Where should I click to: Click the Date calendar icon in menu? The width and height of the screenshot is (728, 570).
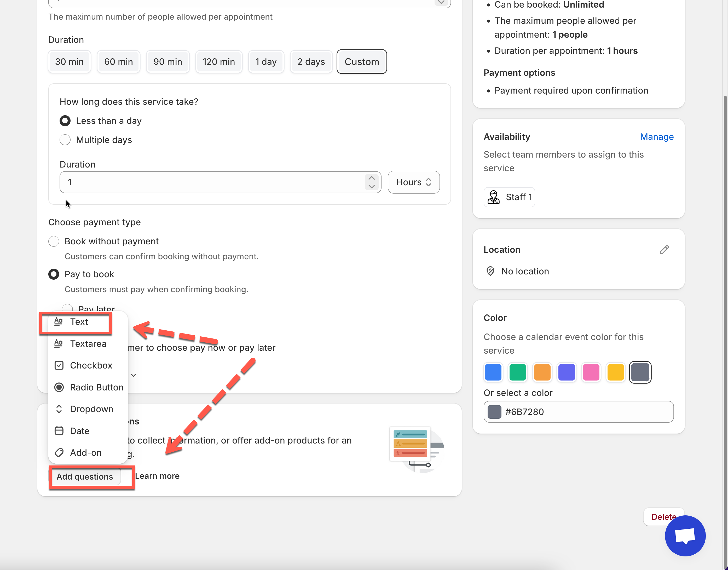59,431
